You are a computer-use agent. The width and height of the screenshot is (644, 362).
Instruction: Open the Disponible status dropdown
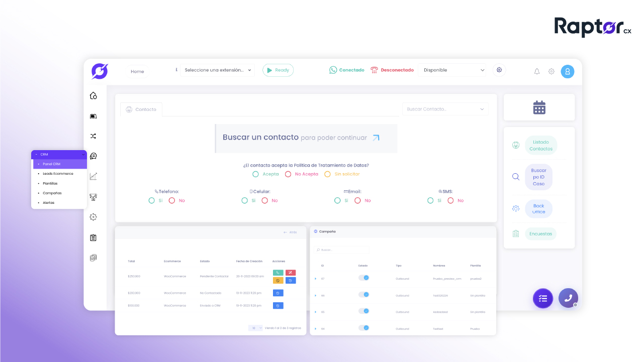point(452,70)
